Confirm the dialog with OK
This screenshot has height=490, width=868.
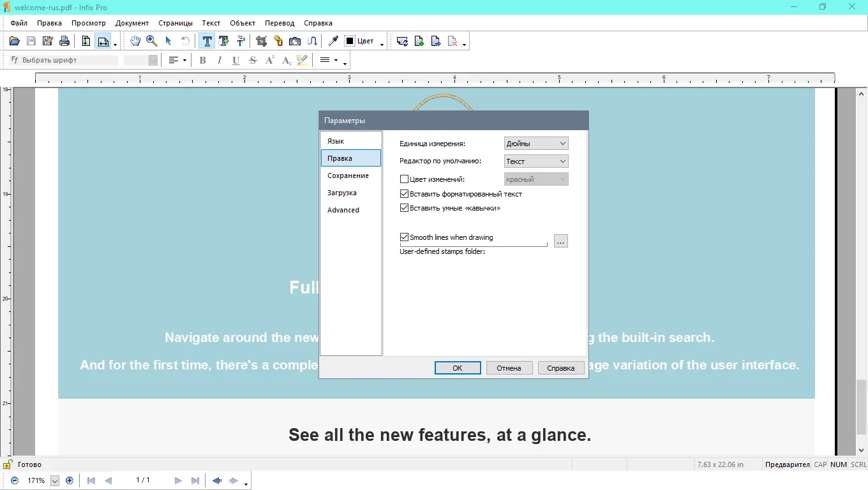(458, 368)
